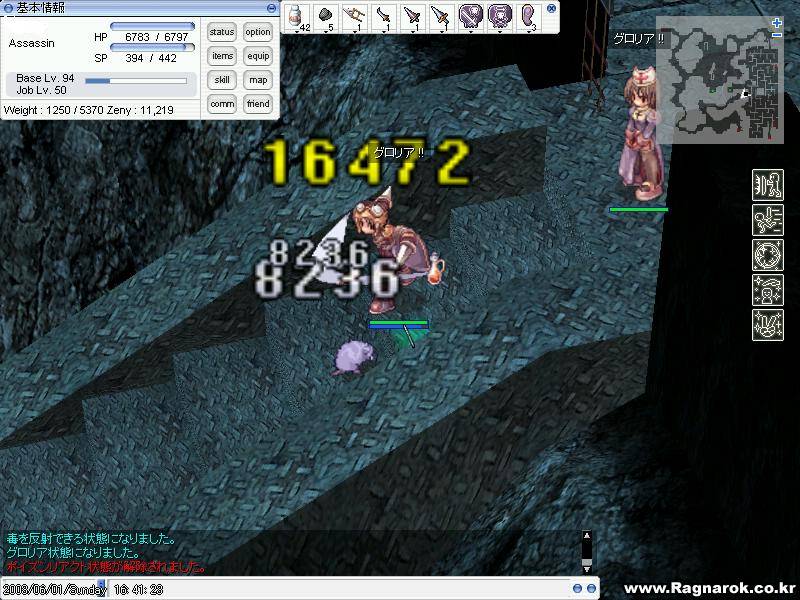Click the base level experience bar

click(136, 81)
